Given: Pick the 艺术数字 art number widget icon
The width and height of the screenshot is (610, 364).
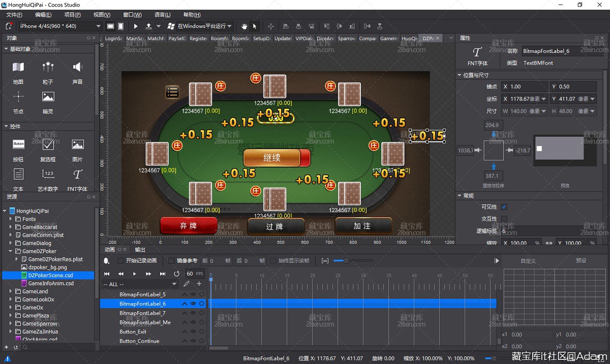Looking at the screenshot, I should point(48,174).
